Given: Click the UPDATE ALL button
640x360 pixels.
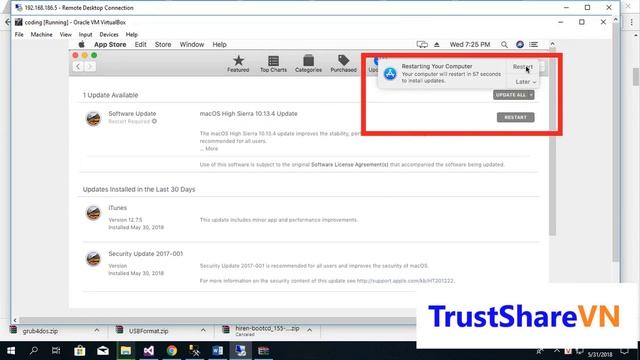Looking at the screenshot, I should (511, 95).
